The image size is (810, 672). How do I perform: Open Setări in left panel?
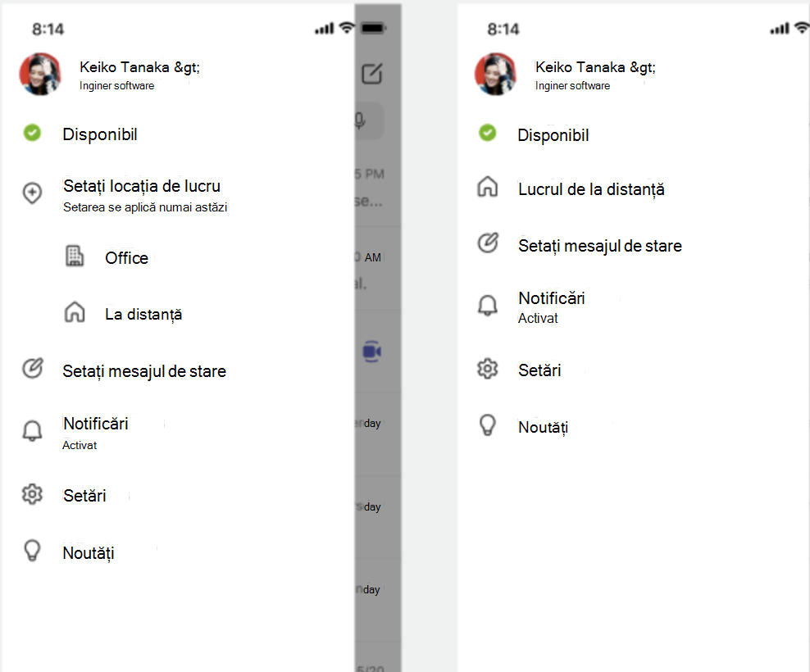84,496
